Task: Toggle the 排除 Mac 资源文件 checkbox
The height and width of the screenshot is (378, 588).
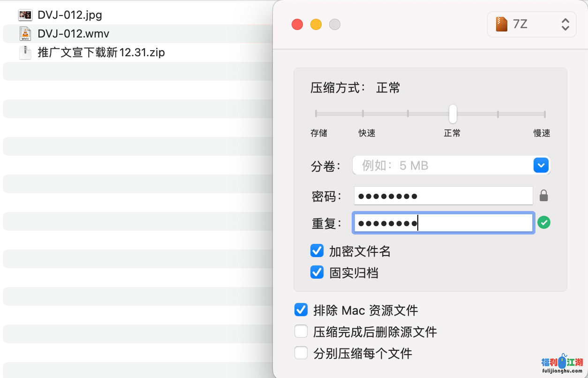Action: [301, 310]
